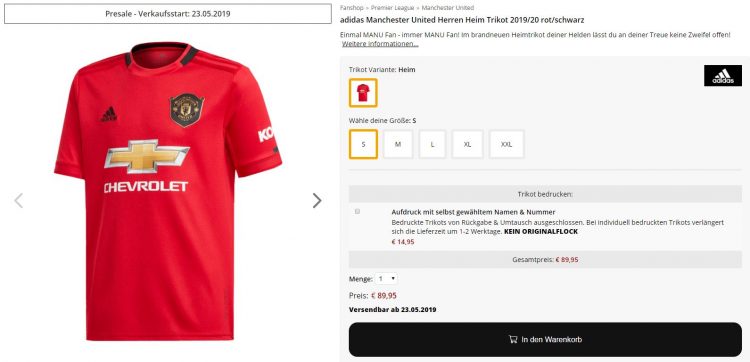This screenshot has height=362, width=750.
Task: Go to the Premier League breadcrumb
Action: pos(392,8)
